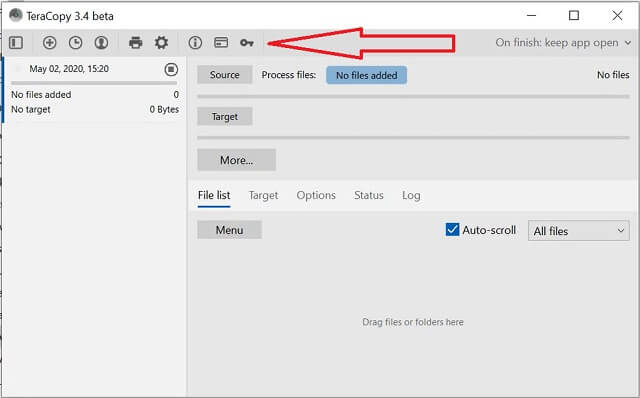640x398 pixels.
Task: Click the printer icon in toolbar
Action: click(136, 42)
